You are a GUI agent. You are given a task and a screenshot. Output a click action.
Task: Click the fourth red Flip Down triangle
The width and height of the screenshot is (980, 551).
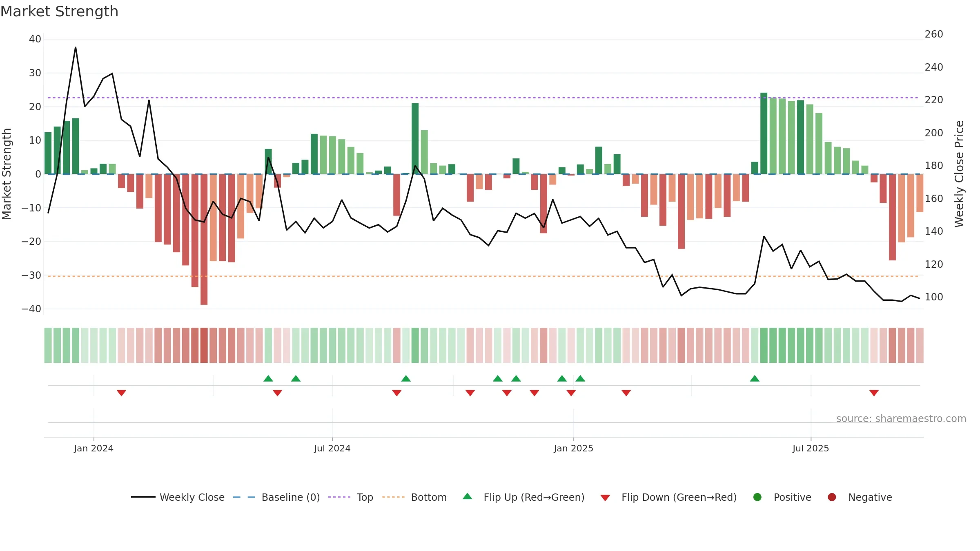[470, 393]
